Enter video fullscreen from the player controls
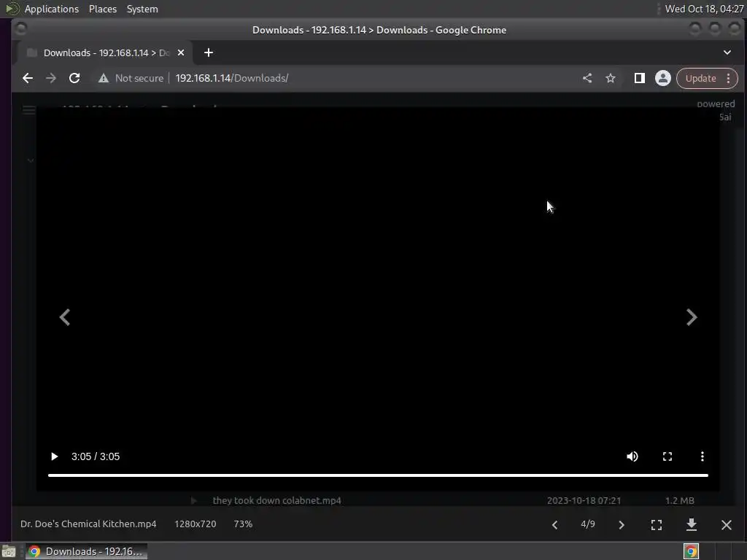Image resolution: width=747 pixels, height=560 pixels. point(667,456)
